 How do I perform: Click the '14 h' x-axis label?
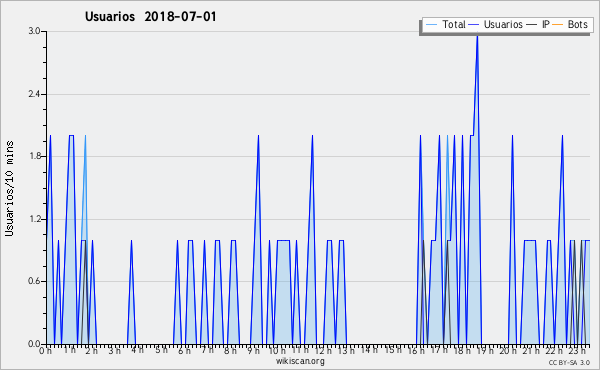coord(369,350)
